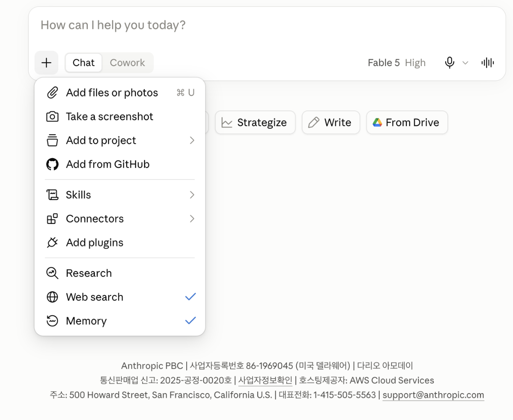Screen dimensions: 513x420
Task: Choose Add from GitHub
Action: pyautogui.click(x=120, y=164)
